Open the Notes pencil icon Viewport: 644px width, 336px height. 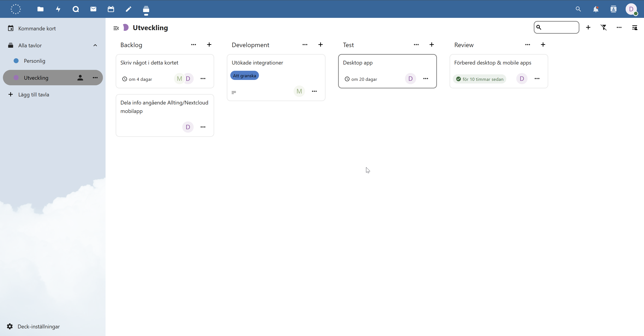pos(128,9)
